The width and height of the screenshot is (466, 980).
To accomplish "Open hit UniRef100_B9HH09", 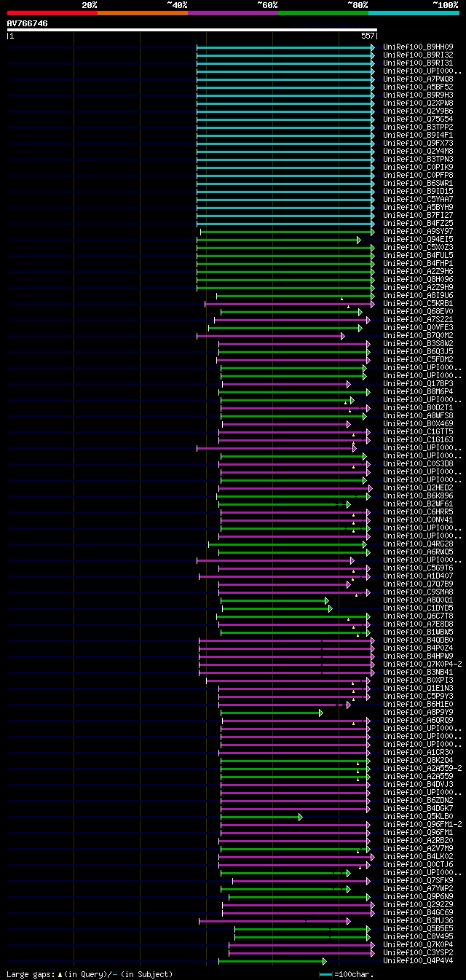I will [x=419, y=47].
